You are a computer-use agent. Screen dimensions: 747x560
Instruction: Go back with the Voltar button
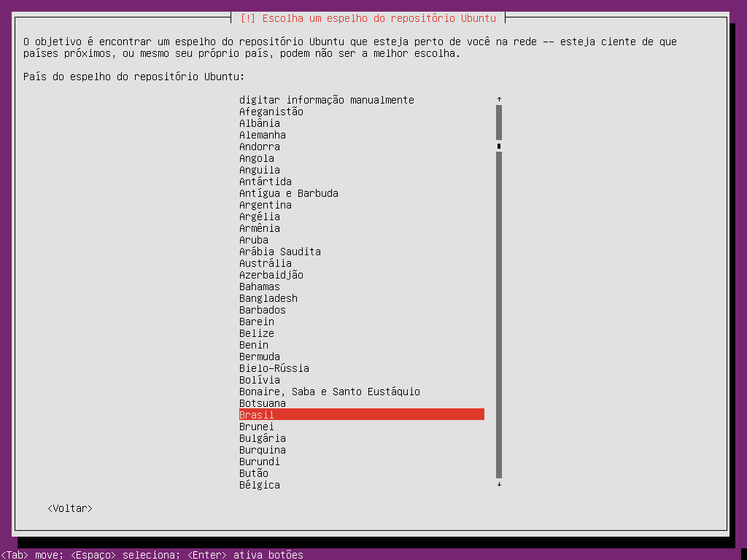(x=70, y=508)
